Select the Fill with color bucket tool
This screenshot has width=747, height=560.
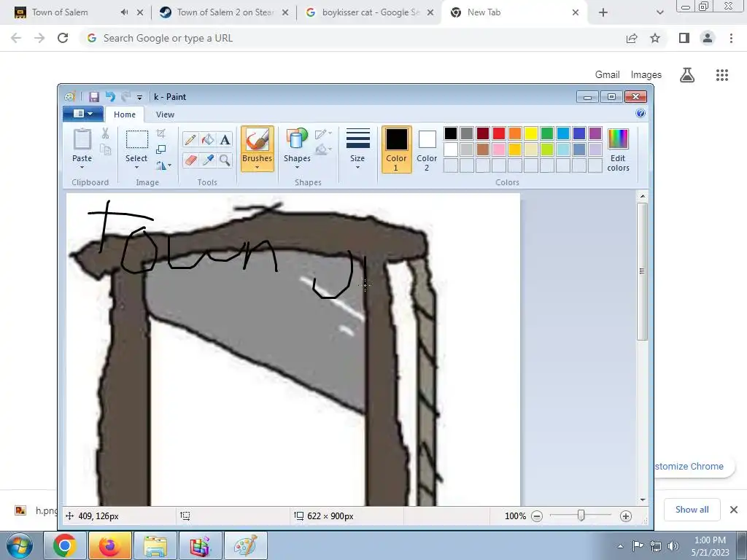208,139
